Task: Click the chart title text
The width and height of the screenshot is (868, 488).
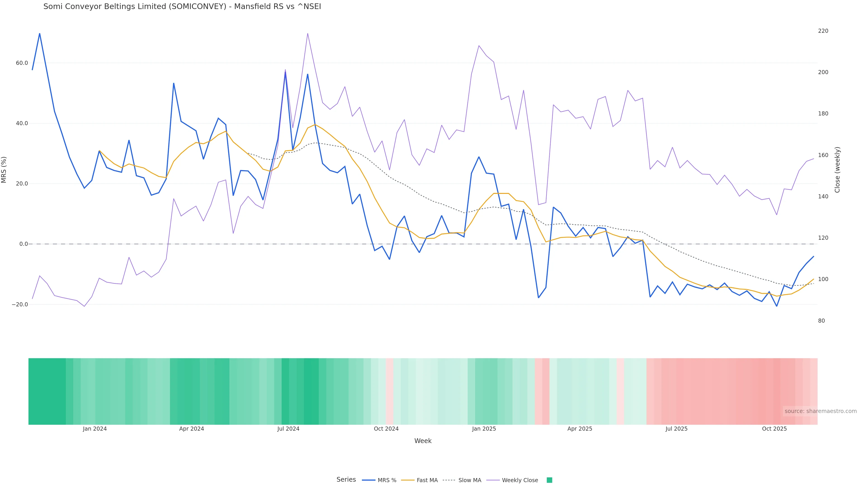Action: (182, 6)
